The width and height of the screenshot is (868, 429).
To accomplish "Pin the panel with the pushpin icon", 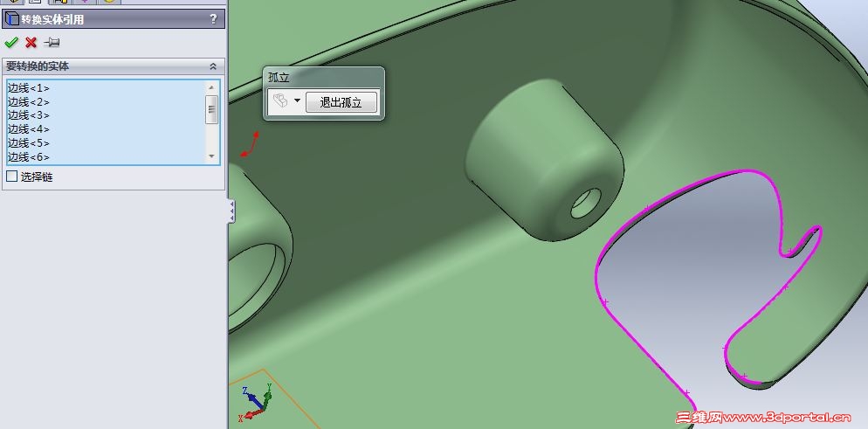I will tap(52, 42).
